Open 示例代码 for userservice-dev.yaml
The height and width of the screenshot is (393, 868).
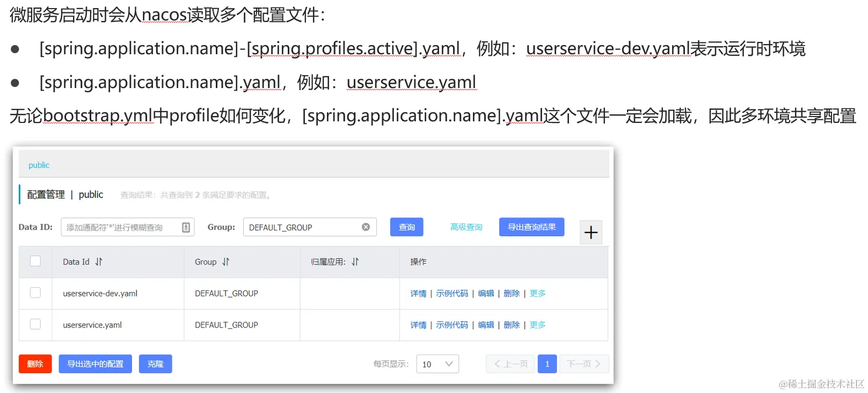tap(452, 293)
